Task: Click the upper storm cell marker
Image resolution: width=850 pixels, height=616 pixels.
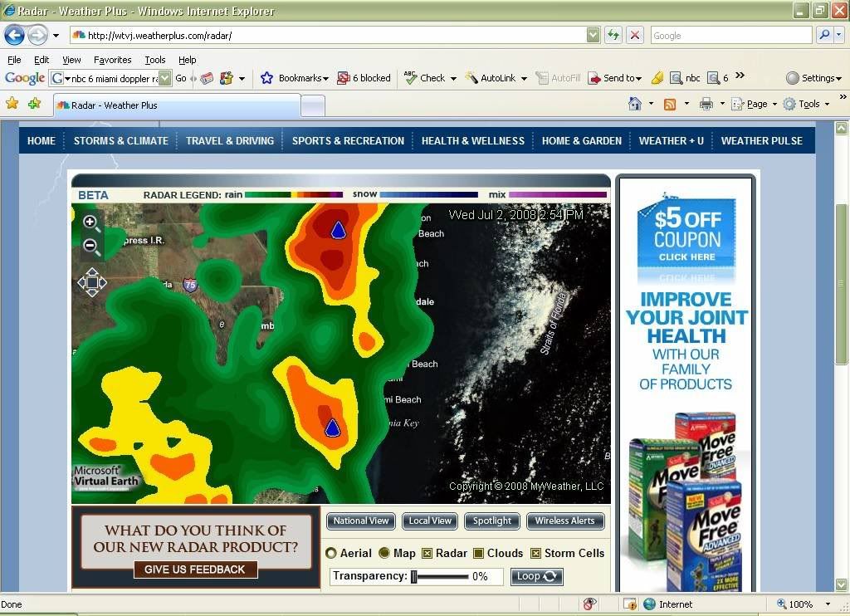Action: click(339, 230)
